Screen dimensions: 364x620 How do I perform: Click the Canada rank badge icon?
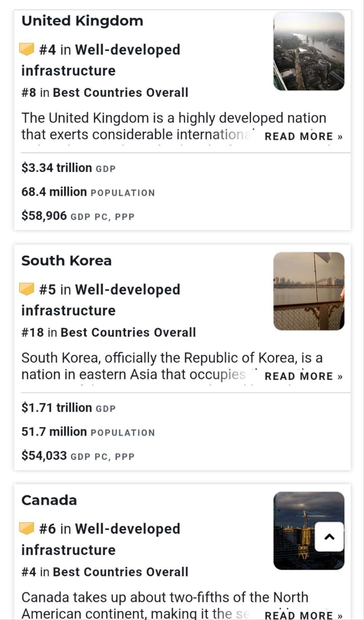click(27, 529)
